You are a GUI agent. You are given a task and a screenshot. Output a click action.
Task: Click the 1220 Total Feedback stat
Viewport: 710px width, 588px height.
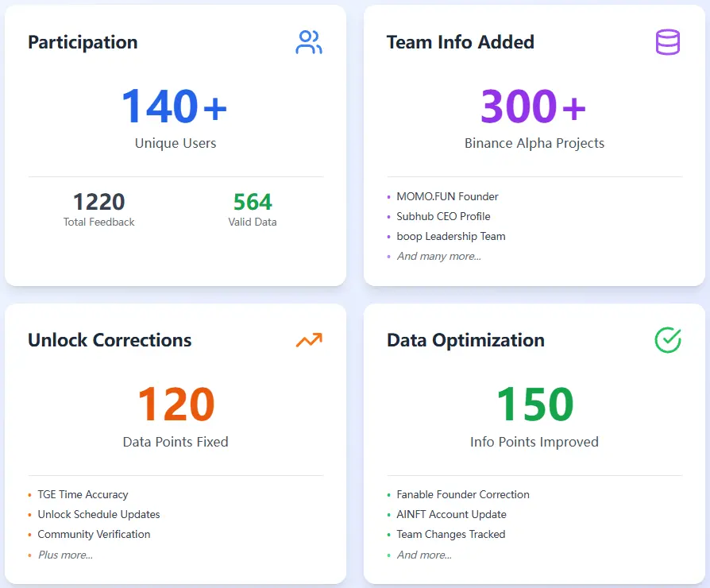pos(98,202)
